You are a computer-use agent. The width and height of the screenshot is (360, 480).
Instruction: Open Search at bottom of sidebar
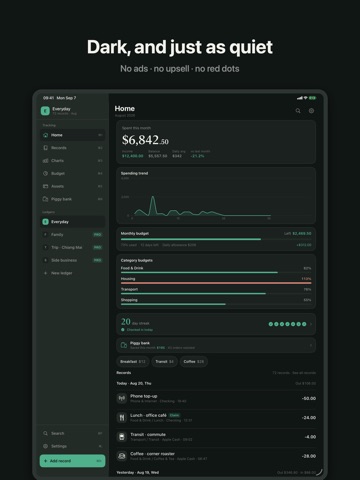(73, 433)
